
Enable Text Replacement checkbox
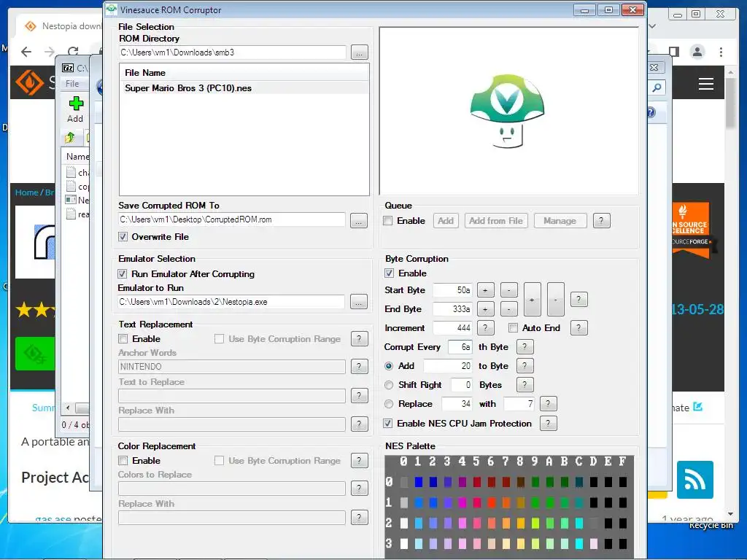[x=123, y=338]
